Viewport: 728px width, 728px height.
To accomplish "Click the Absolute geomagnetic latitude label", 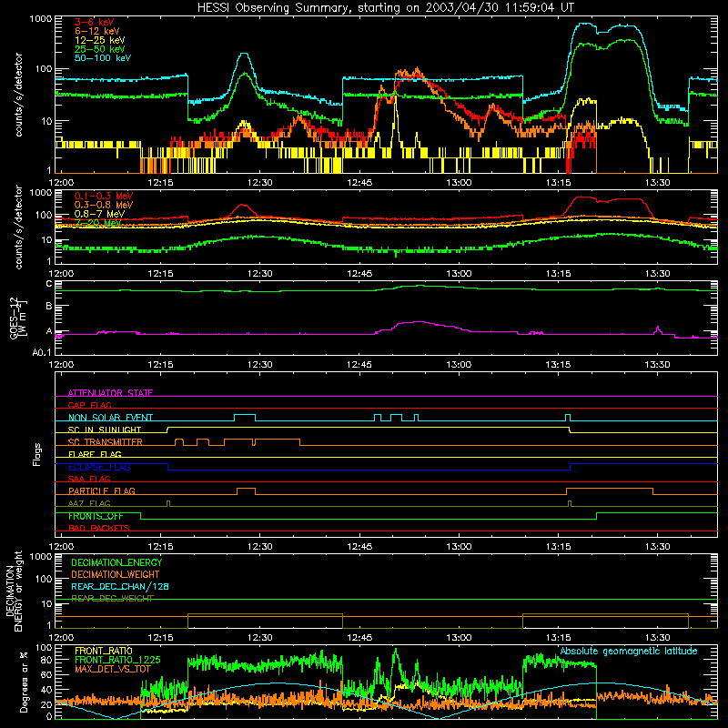I will point(629,651).
